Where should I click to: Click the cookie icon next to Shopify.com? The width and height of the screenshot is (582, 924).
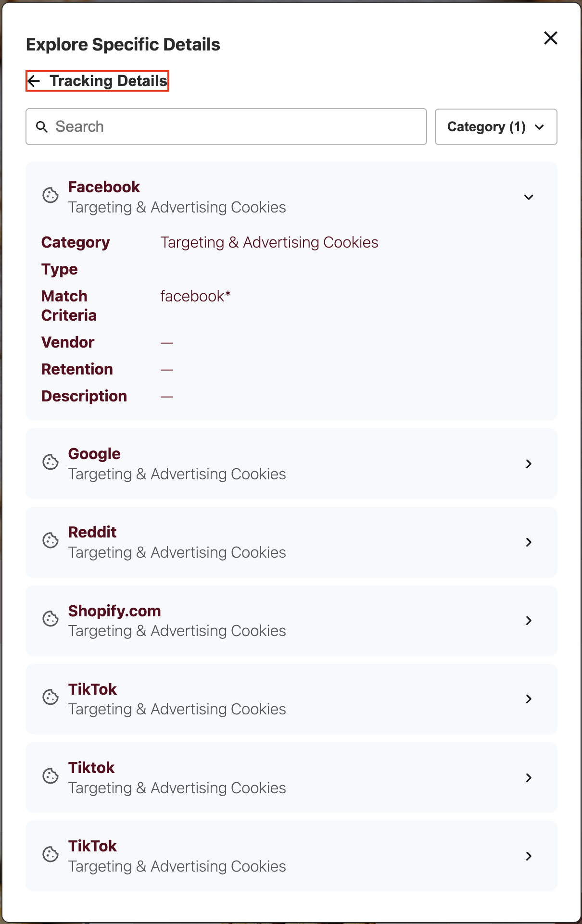[x=50, y=619]
